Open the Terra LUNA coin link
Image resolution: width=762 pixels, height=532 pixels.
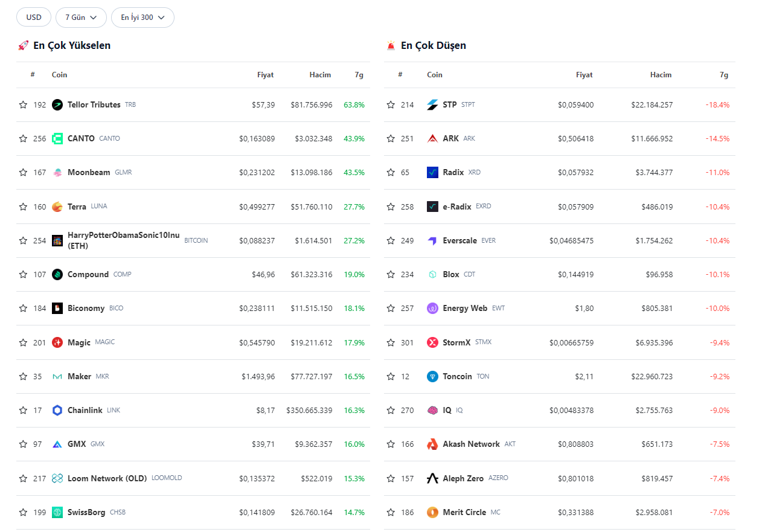77,207
